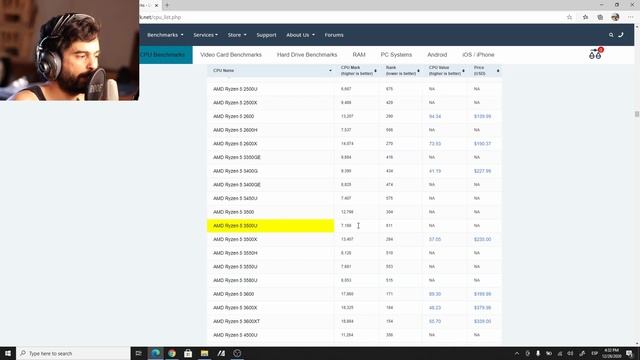Sort table by CPU Mark column
Image resolution: width=640 pixels, height=360 pixels.
click(x=358, y=71)
